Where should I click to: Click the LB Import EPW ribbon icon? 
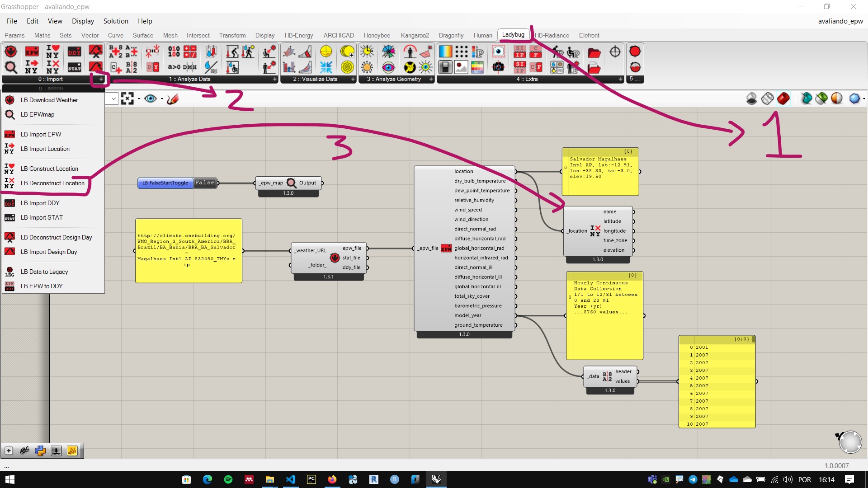coord(32,52)
